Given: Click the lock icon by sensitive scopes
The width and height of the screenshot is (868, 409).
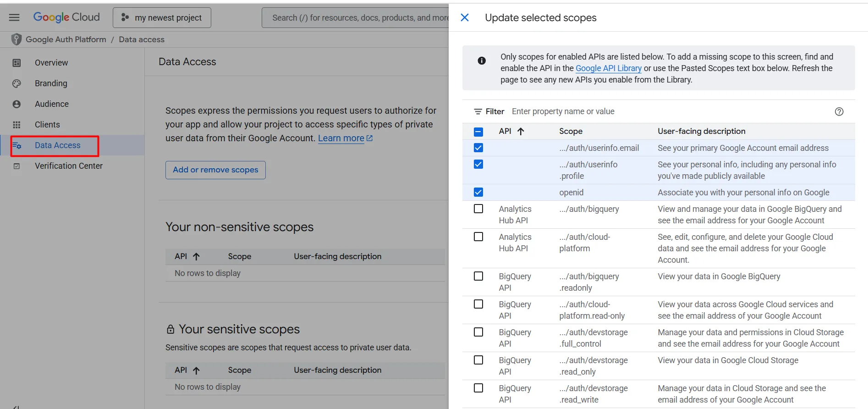Looking at the screenshot, I should point(170,329).
